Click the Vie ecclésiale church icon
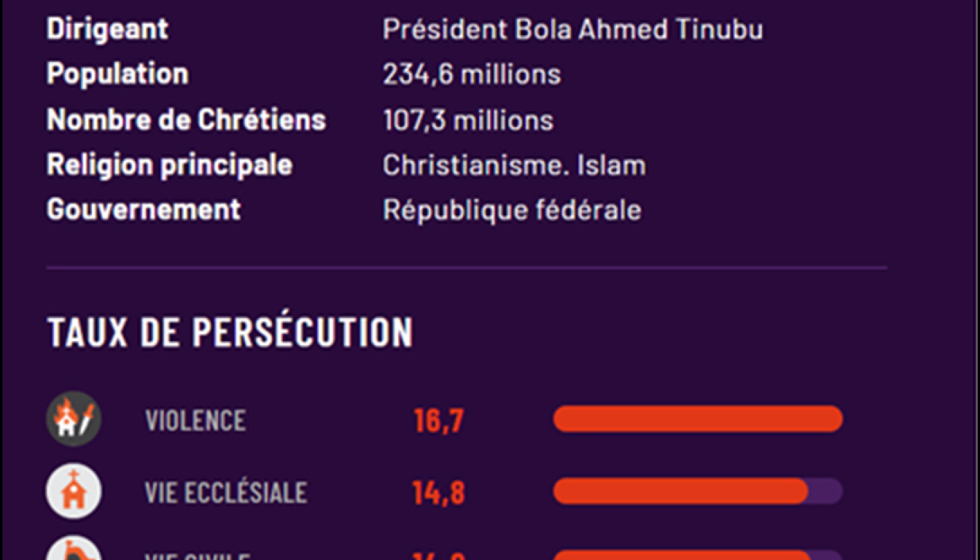Image resolution: width=980 pixels, height=560 pixels. [x=74, y=491]
